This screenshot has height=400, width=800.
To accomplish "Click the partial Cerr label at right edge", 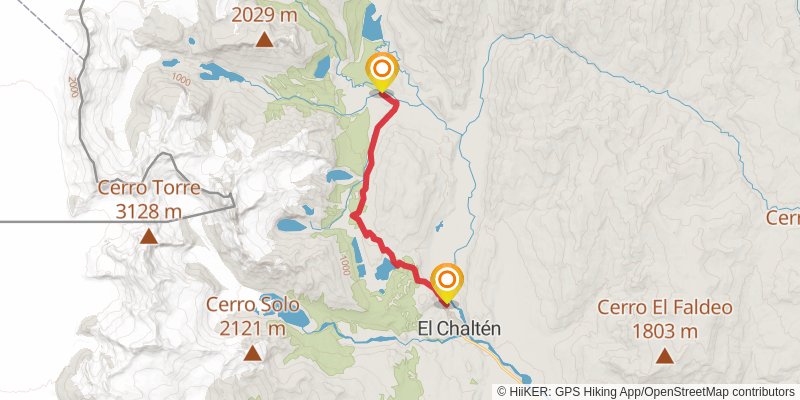I will point(783,218).
